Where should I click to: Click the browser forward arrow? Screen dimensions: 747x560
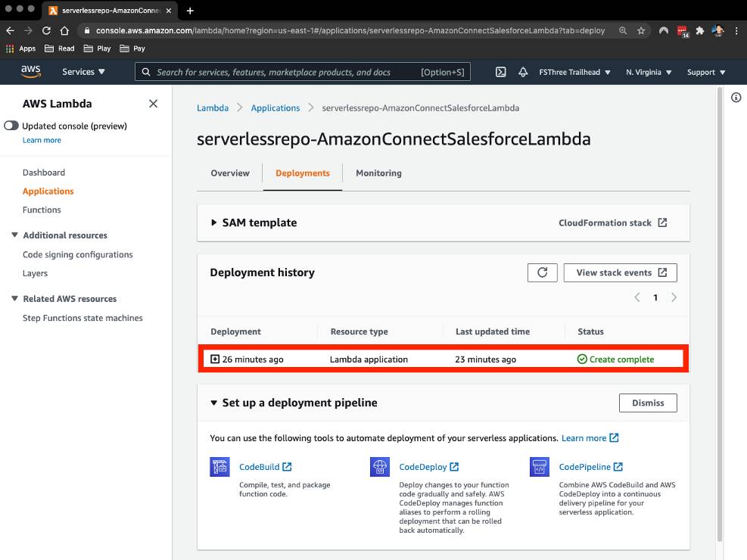point(28,30)
